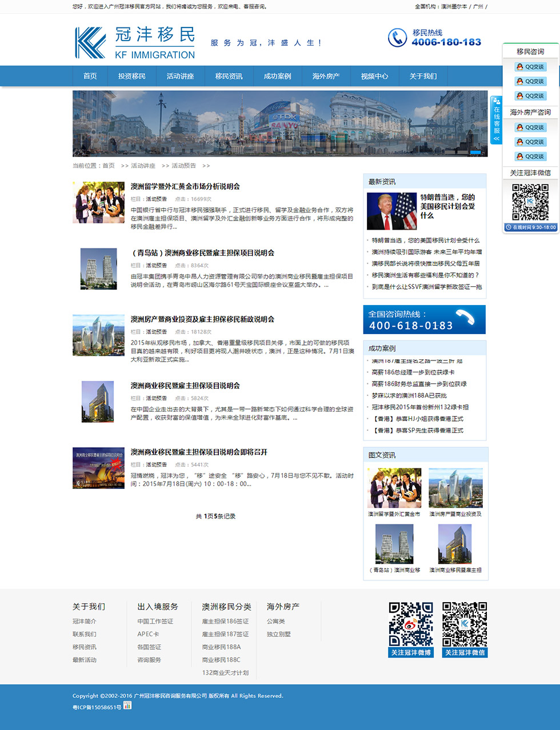Open article 说明会即将召开
This screenshot has width=560, height=730.
[199, 452]
